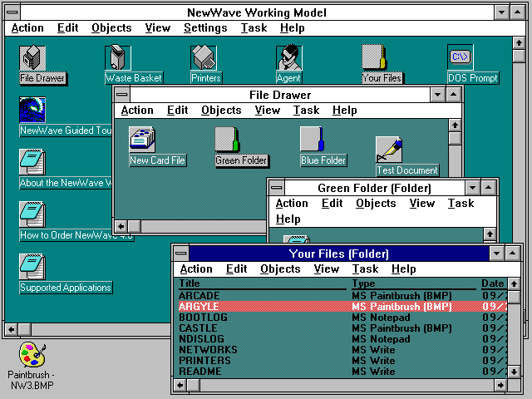532x399 pixels.
Task: Select the New Card File icon
Action: tap(142, 139)
